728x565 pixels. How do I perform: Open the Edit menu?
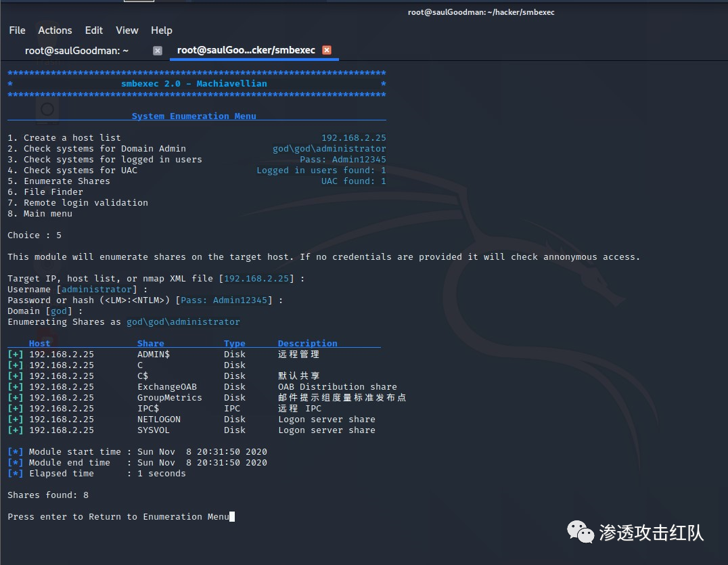(94, 30)
